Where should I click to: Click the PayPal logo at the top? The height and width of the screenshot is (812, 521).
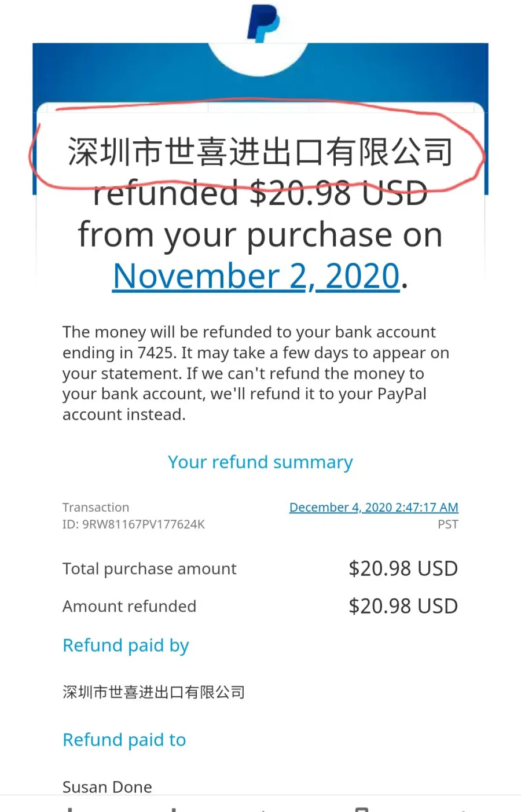(263, 23)
